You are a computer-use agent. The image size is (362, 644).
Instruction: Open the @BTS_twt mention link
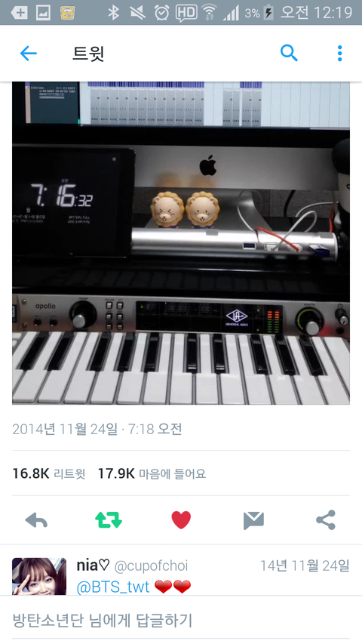tap(113, 587)
